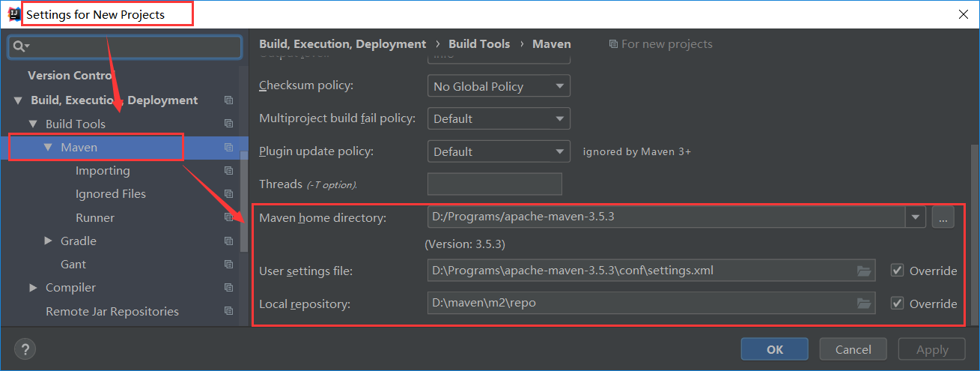Toggle Override checkbox for Local repository
This screenshot has width=980, height=371.
(897, 304)
